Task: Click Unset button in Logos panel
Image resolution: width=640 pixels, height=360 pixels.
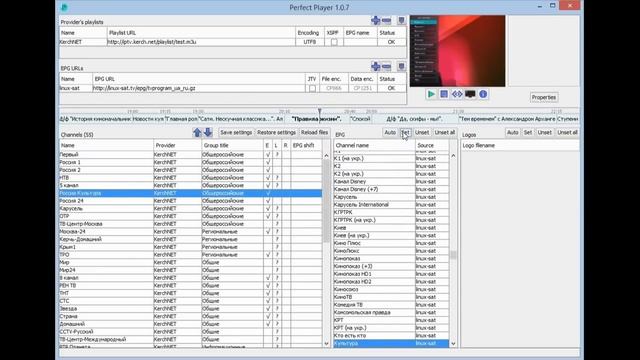Action: pyautogui.click(x=544, y=133)
